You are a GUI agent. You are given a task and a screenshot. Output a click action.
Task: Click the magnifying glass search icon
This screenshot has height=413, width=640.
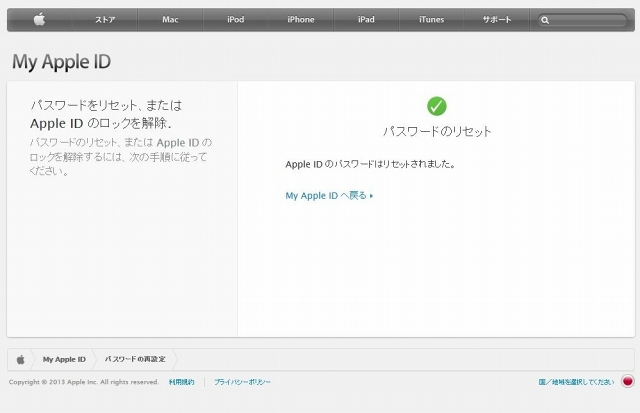pyautogui.click(x=545, y=20)
